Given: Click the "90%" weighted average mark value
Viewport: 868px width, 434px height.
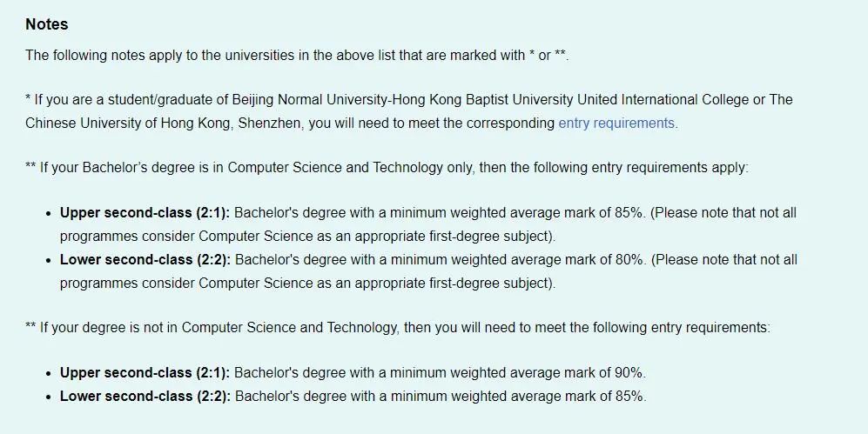Looking at the screenshot, I should point(630,372).
